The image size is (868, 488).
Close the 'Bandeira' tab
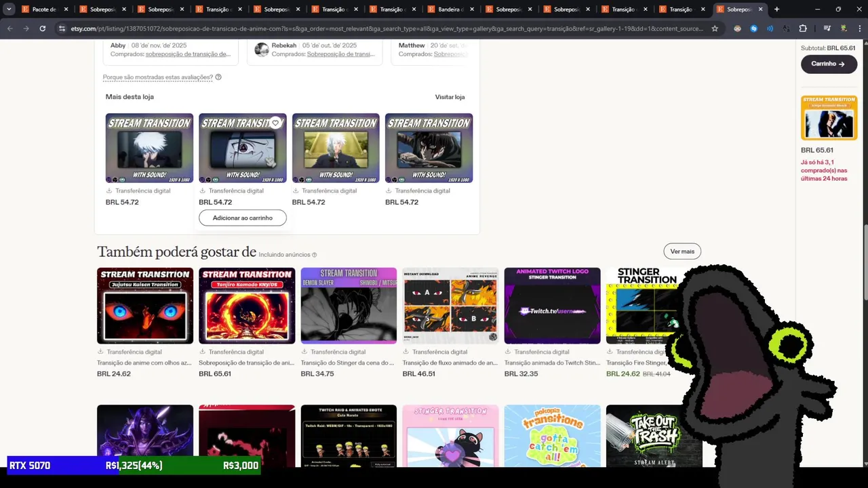click(471, 9)
